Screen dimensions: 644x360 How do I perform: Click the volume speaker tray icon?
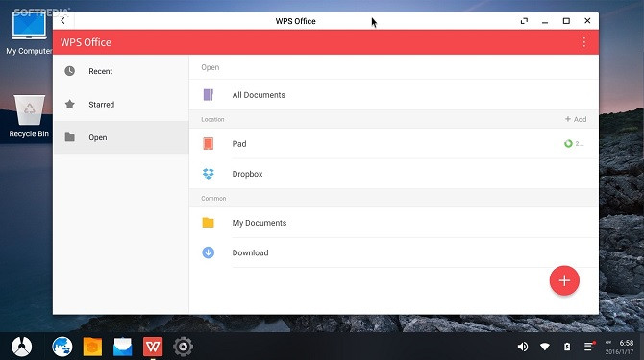click(x=523, y=347)
